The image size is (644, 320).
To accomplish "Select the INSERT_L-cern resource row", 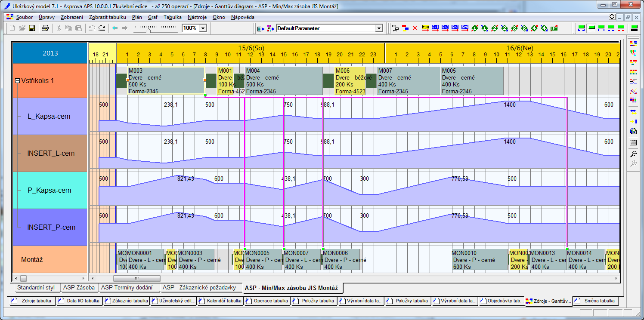I will coord(50,154).
